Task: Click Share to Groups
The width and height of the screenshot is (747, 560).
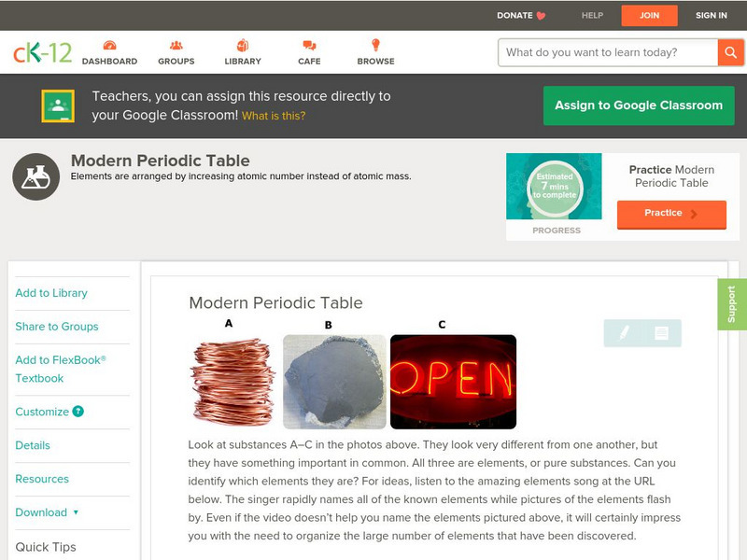Action: point(57,326)
